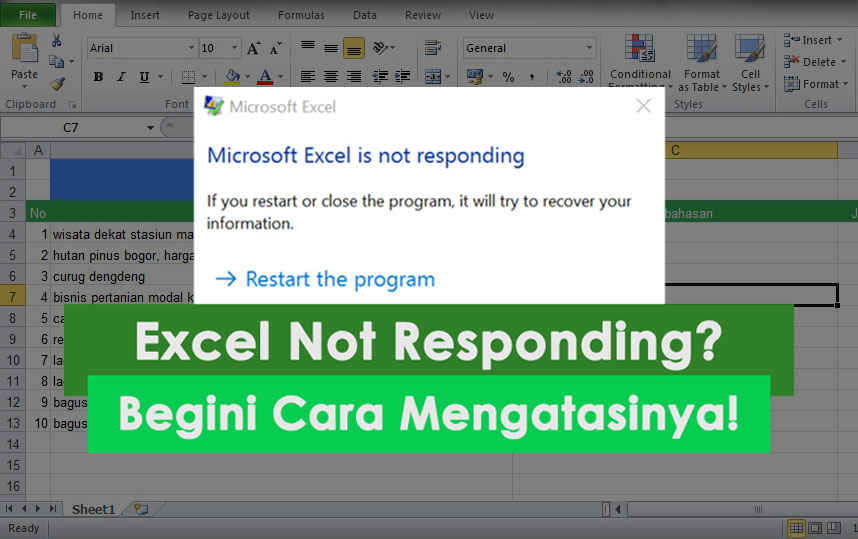Apply Comma Style format
This screenshot has width=858, height=539.
click(531, 77)
